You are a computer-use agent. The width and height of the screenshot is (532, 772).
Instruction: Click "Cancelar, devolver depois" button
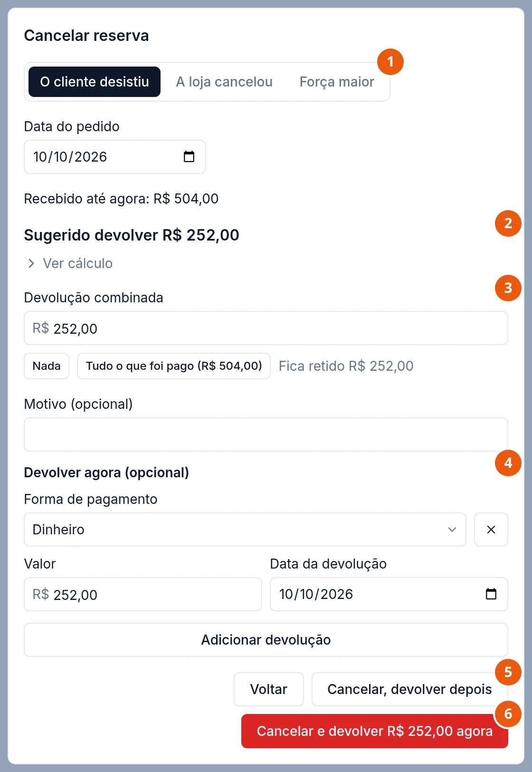[x=410, y=689]
